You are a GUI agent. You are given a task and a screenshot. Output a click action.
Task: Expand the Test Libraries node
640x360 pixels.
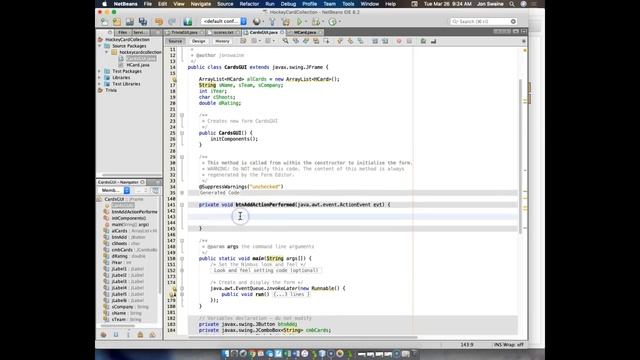click(x=100, y=84)
